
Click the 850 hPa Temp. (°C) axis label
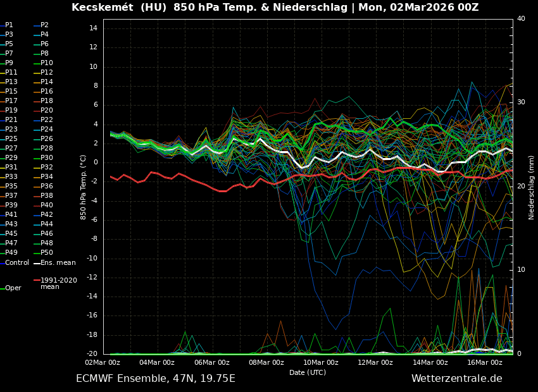click(x=84, y=187)
